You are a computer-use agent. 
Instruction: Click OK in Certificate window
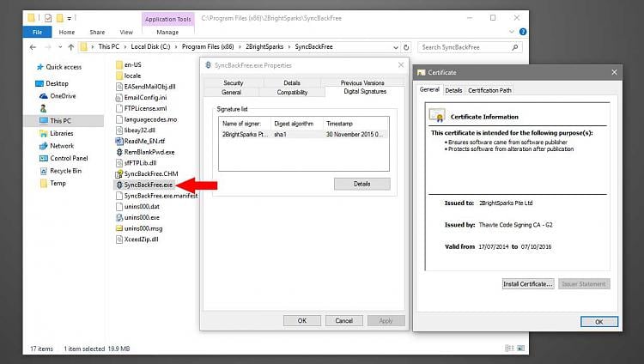(599, 322)
